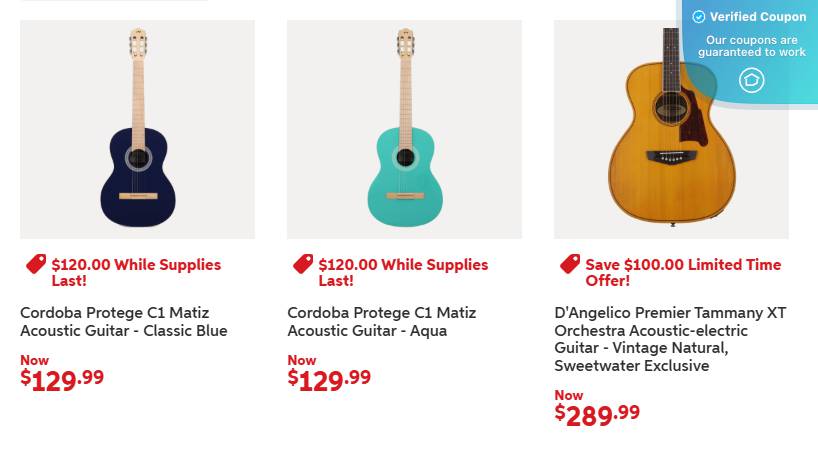The height and width of the screenshot is (473, 818).
Task: Click the $129.99 price under Aqua guitar
Action: (x=329, y=380)
